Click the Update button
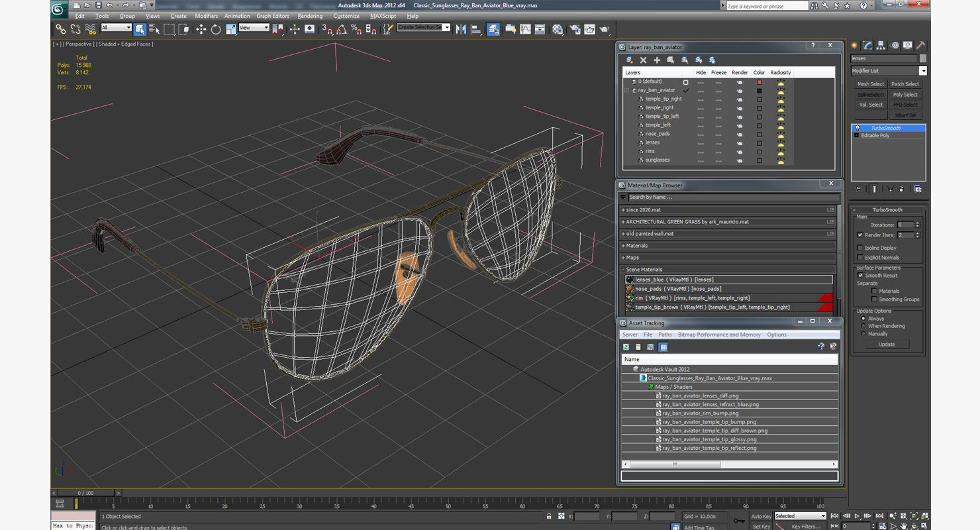The width and height of the screenshot is (980, 530). [887, 344]
